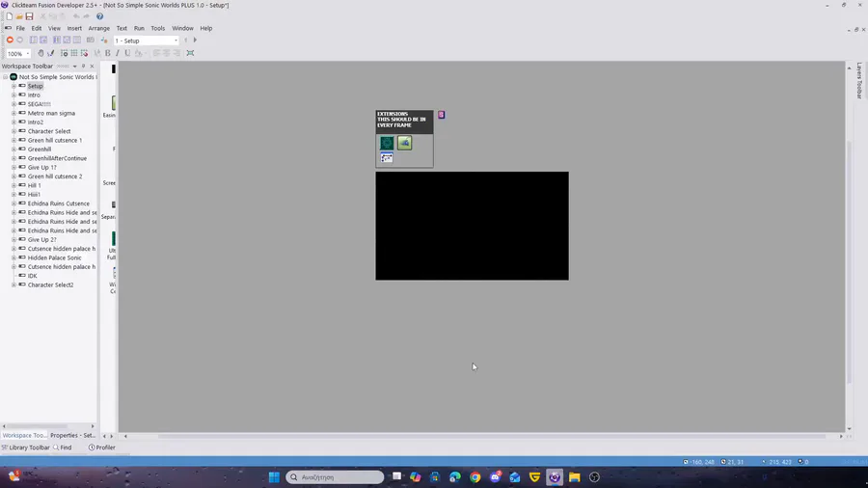
Task: Select the Echidna Ruins Cutsence frame
Action: point(58,203)
